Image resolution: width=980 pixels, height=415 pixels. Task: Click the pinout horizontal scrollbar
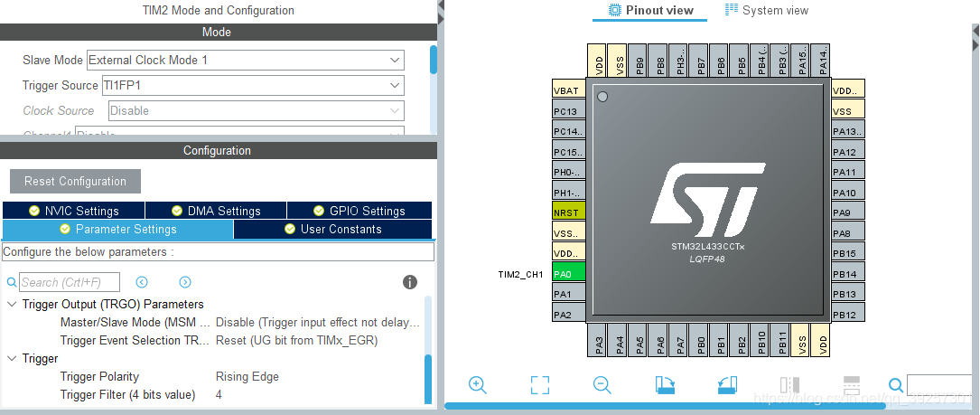[665, 406]
